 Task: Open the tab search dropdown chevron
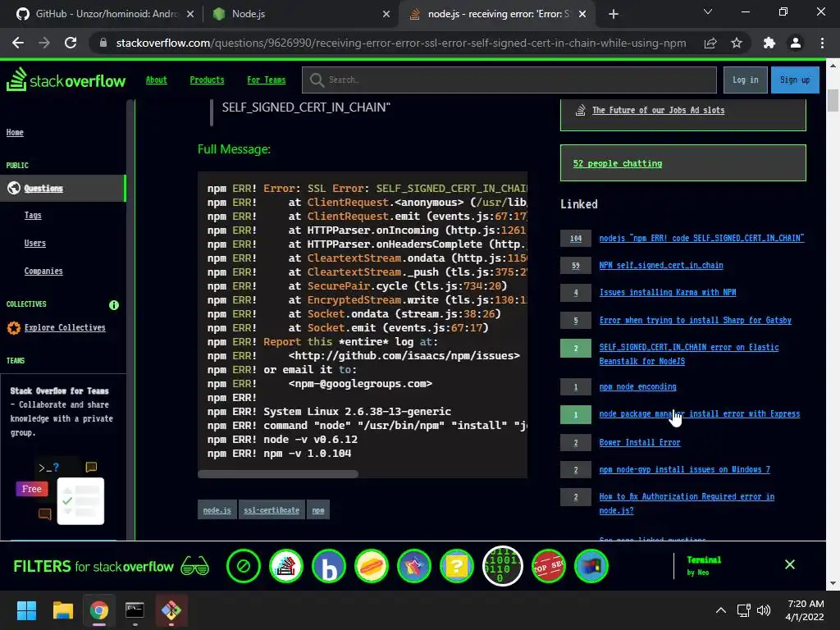click(708, 11)
